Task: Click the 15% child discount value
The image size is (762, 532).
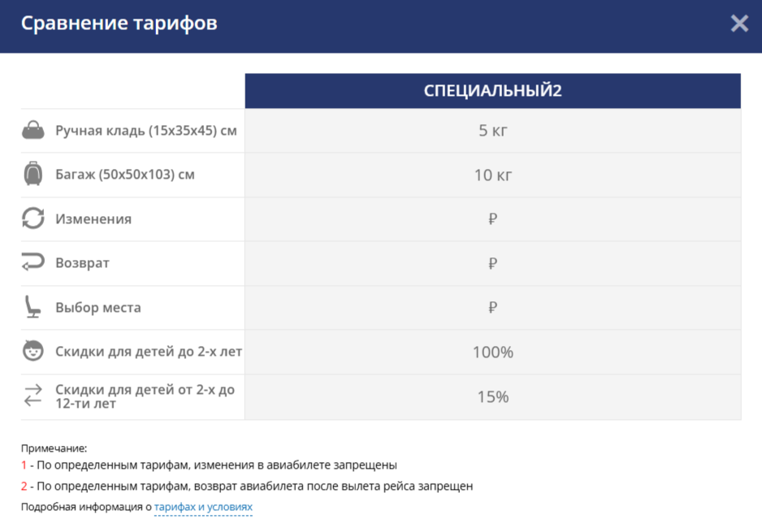Action: 493,397
